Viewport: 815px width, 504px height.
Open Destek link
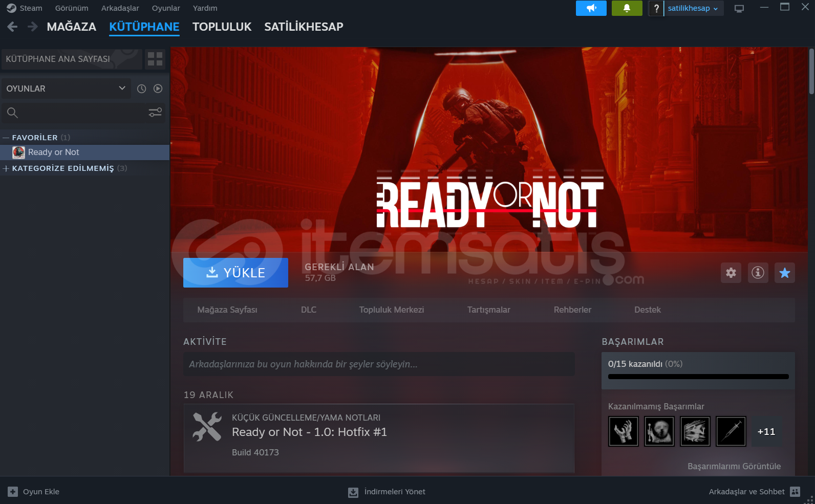point(648,310)
